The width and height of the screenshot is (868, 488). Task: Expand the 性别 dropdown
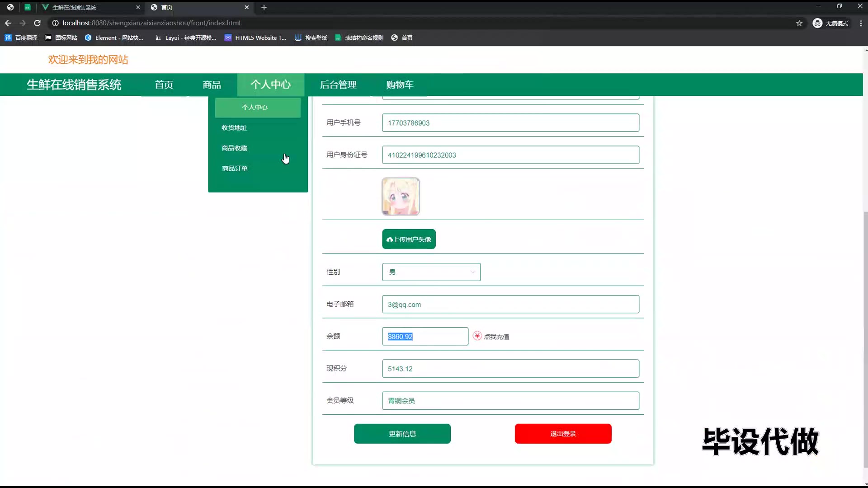431,272
